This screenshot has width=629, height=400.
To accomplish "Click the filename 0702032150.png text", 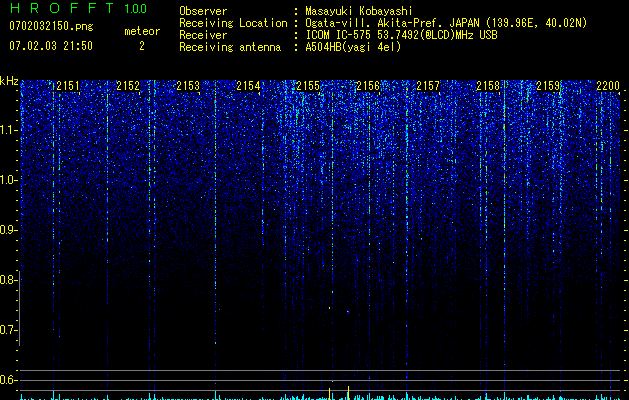I will [51, 27].
